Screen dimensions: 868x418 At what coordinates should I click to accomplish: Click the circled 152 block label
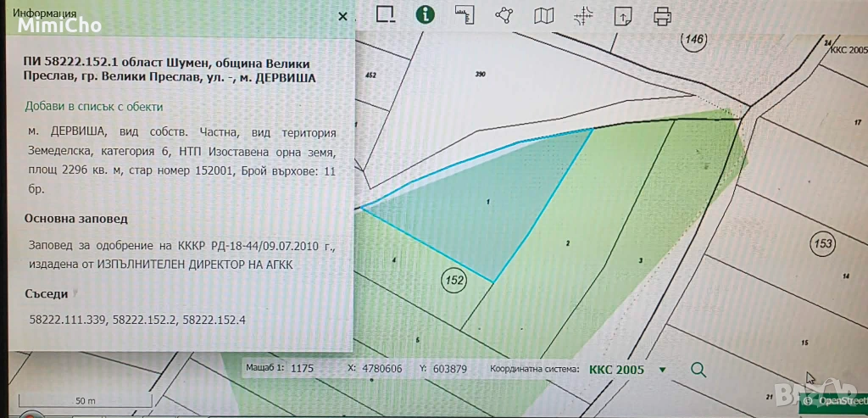(453, 278)
